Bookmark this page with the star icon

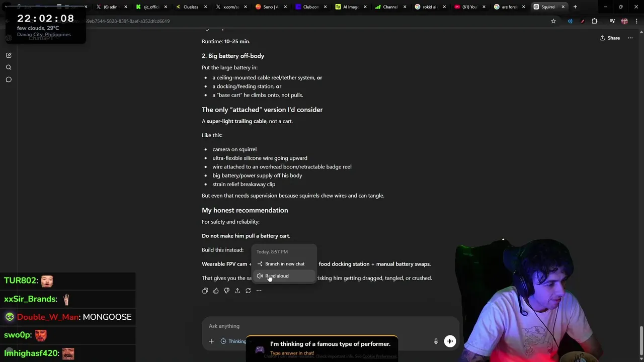(x=553, y=21)
